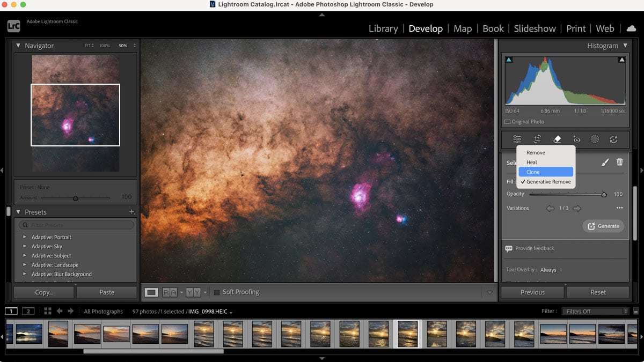Open the toolbar options triangle dropdown
The width and height of the screenshot is (644, 362).
pos(489,292)
